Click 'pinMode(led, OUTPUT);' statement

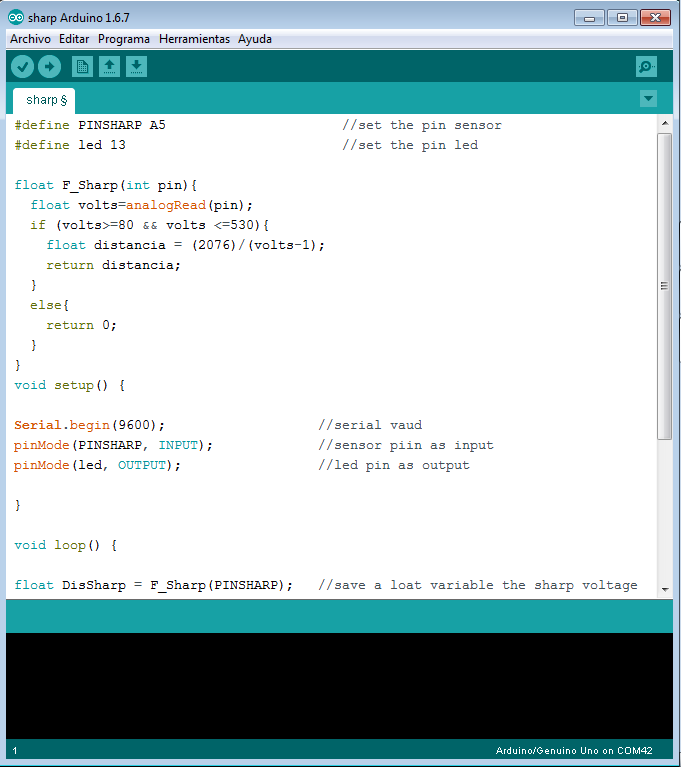click(97, 465)
